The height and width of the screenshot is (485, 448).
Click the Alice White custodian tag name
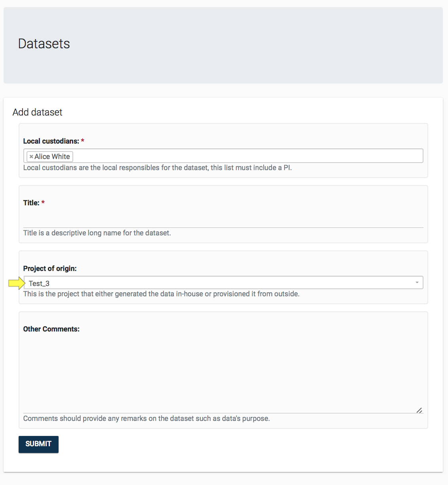(52, 157)
